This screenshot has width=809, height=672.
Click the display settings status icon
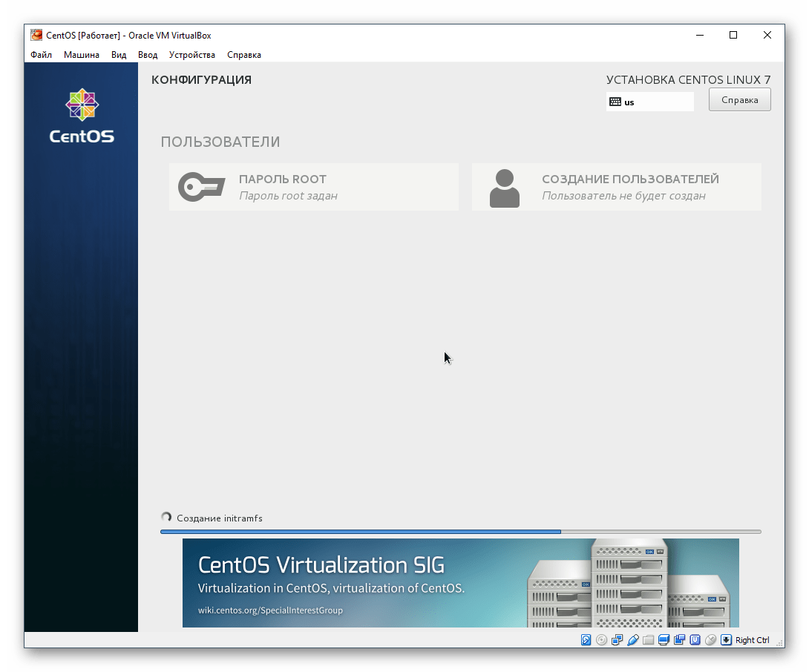[662, 639]
